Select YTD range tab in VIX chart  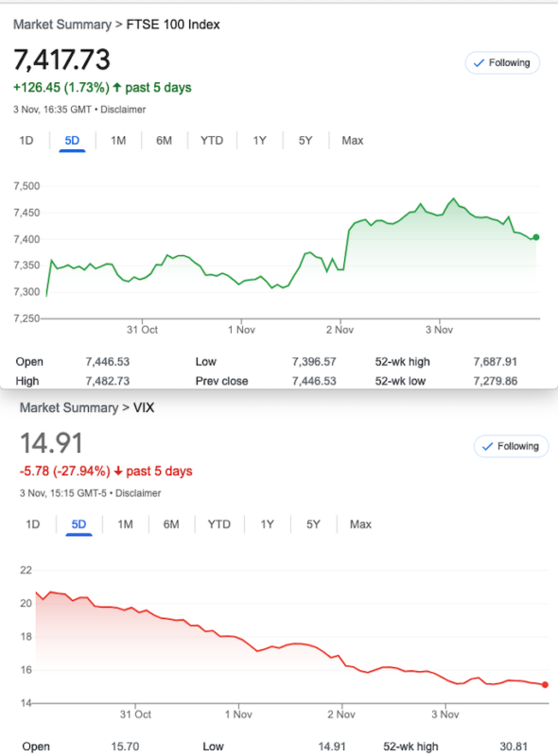coord(219,524)
